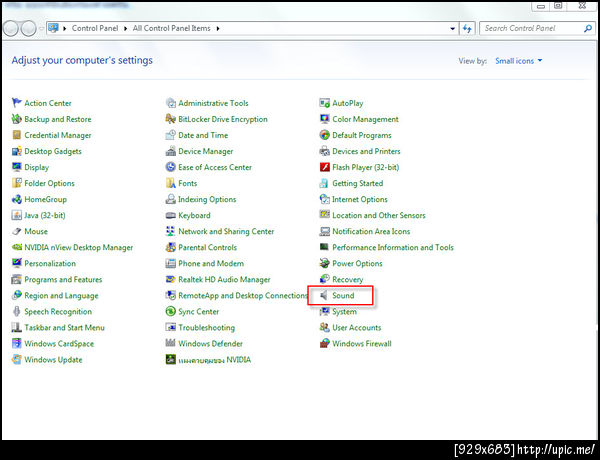The width and height of the screenshot is (600, 460).
Task: Click the Desktop Gadgets icon
Action: pyautogui.click(x=16, y=151)
